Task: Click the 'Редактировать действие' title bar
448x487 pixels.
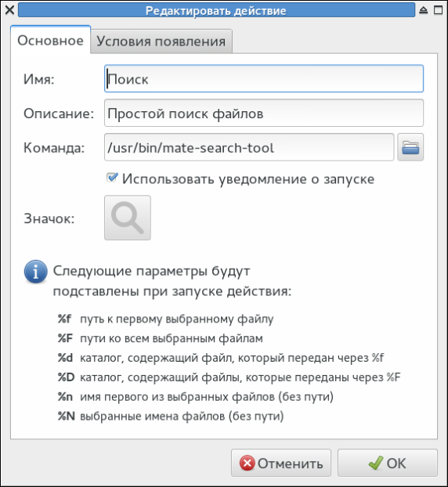Action: (216, 10)
